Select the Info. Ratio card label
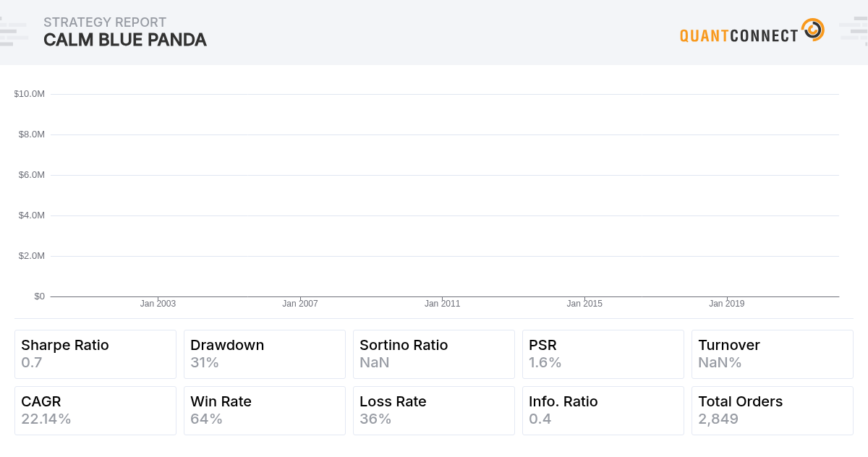The image size is (868, 457). [563, 402]
